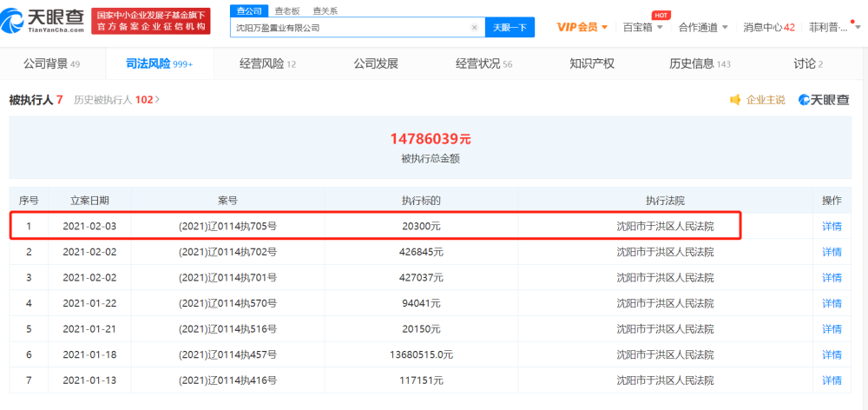Switch to the 经营风险 tab
The width and height of the screenshot is (868, 410).
(x=268, y=63)
